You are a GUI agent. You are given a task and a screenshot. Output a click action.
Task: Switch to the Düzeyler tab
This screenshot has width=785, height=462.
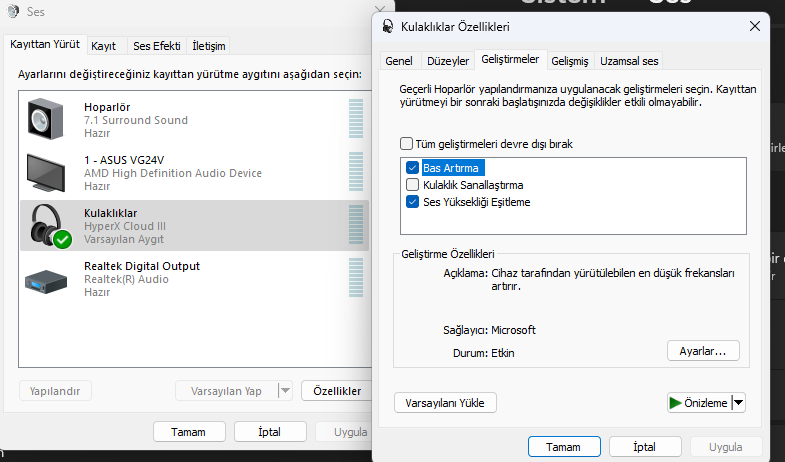446,61
